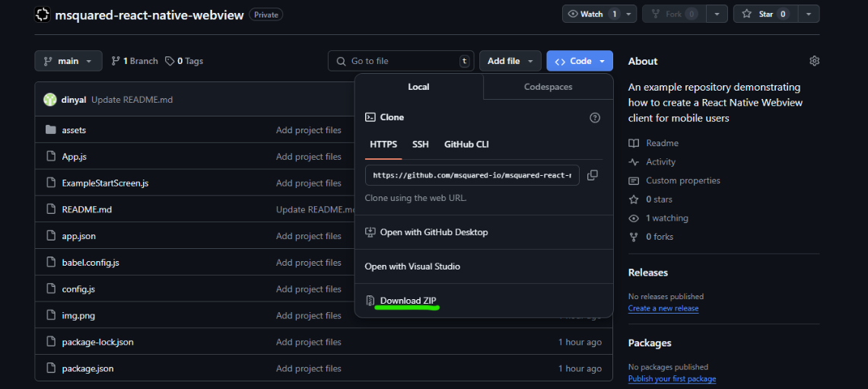Click Download ZIP
868x389 pixels.
point(408,301)
